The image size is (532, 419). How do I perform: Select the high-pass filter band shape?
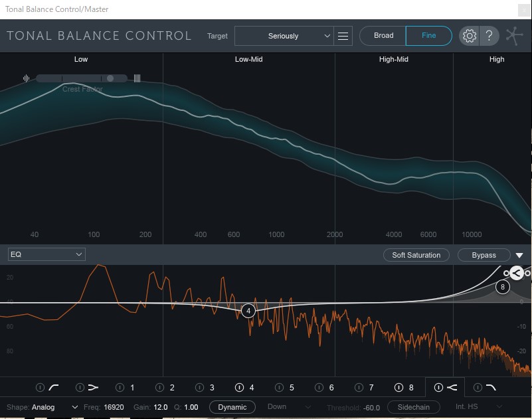pyautogui.click(x=54, y=387)
